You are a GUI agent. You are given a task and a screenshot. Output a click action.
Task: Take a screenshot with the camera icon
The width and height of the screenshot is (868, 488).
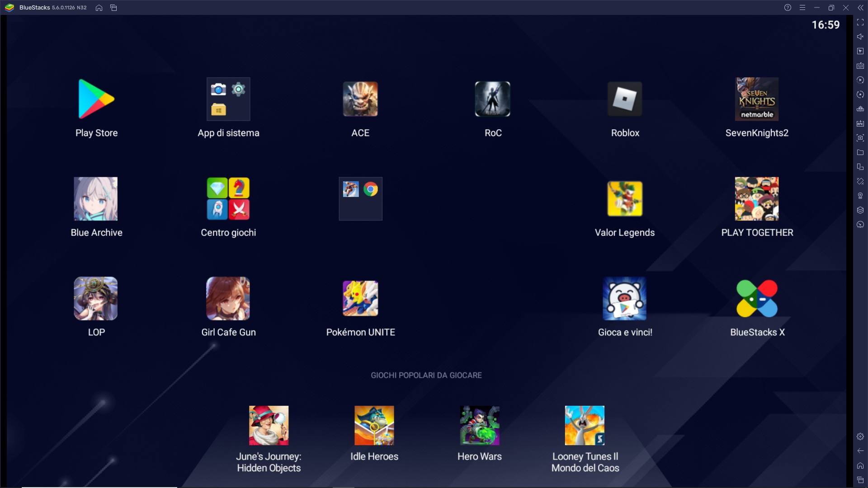860,138
